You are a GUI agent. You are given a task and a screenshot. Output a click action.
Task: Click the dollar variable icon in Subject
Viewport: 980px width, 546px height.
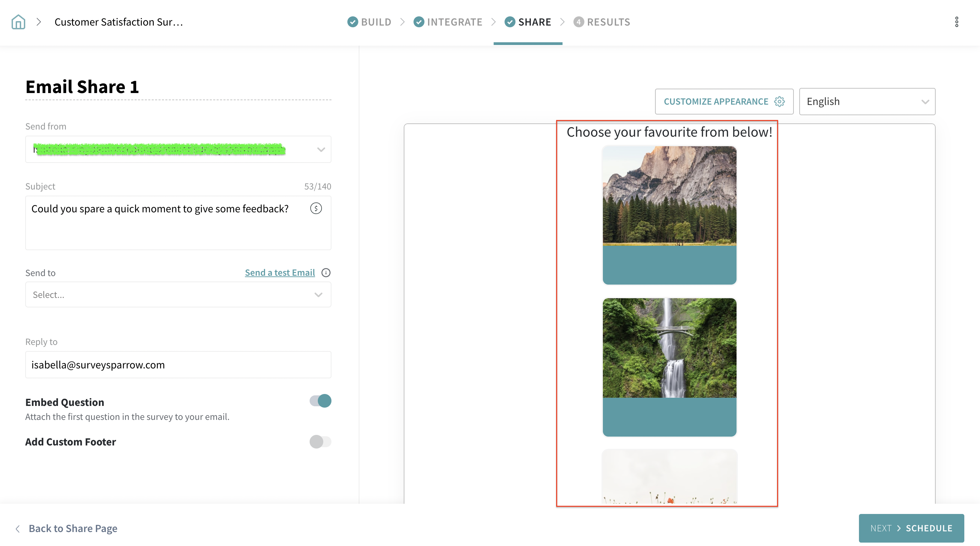pos(316,208)
